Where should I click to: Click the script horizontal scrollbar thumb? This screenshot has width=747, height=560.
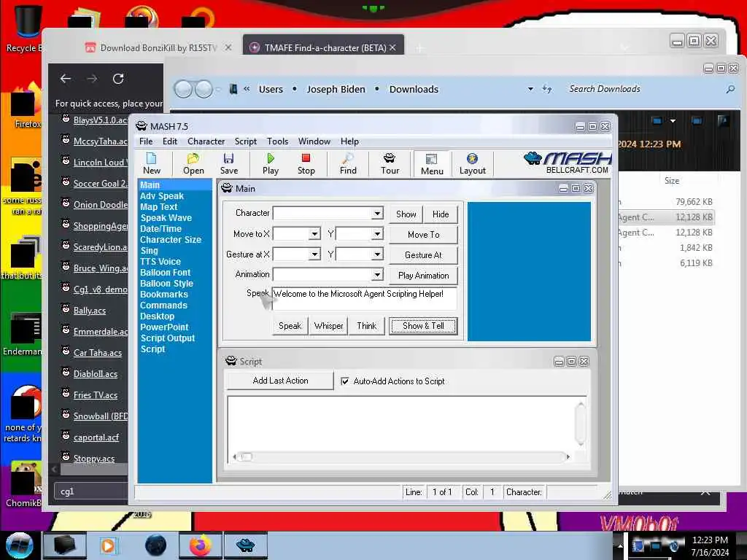coord(247,457)
